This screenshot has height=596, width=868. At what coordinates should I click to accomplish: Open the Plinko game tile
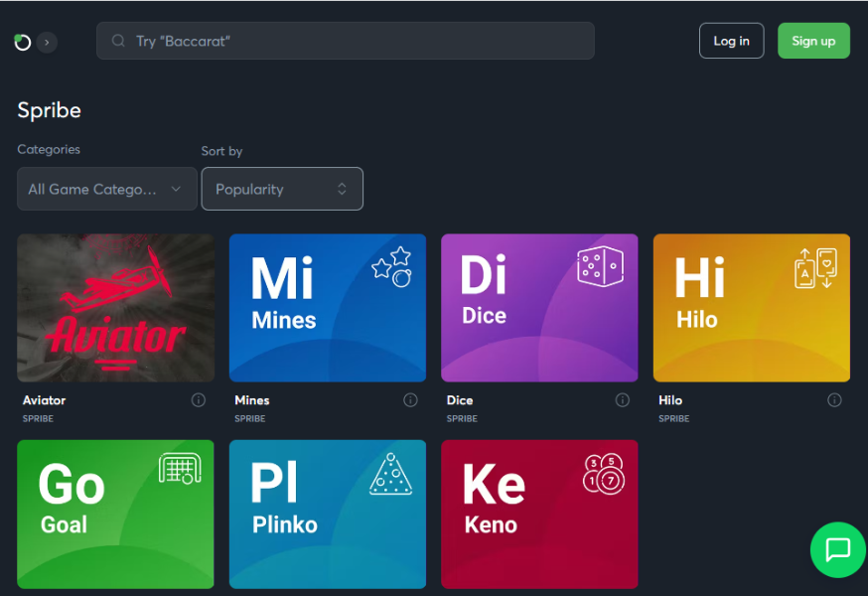point(328,515)
